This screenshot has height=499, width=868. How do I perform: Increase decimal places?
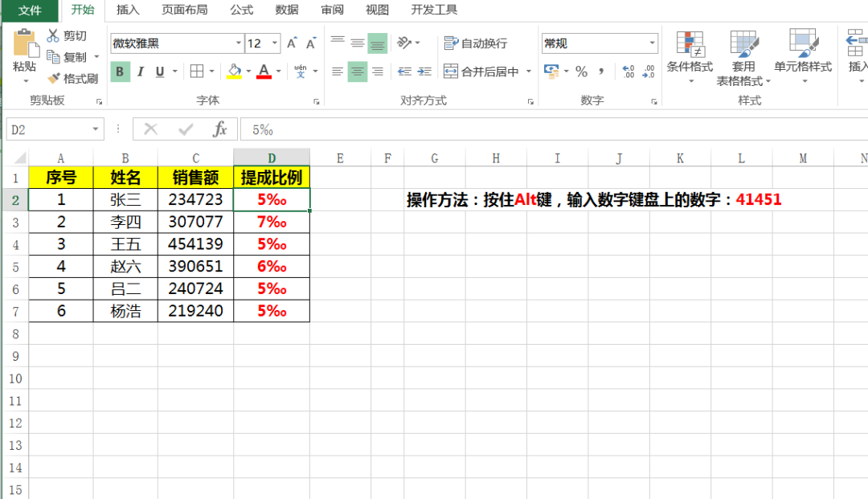click(628, 72)
